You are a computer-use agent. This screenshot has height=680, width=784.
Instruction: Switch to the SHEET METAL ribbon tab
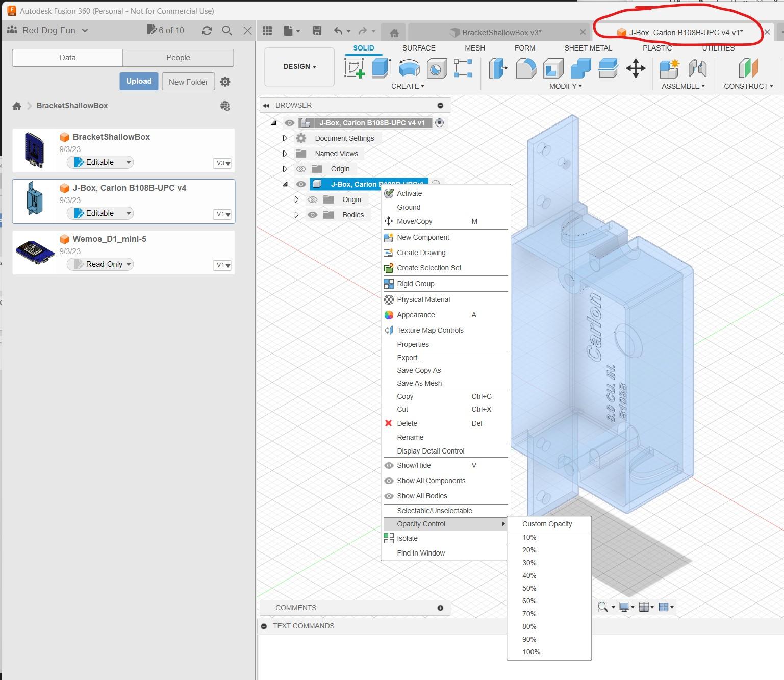click(588, 48)
